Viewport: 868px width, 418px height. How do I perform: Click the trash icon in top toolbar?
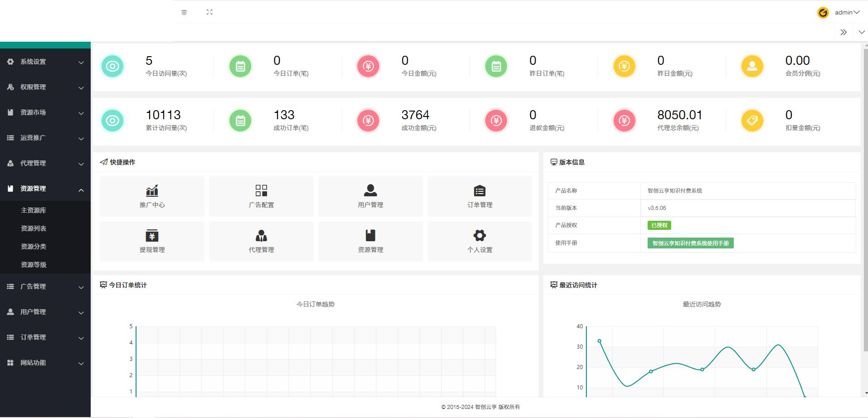pos(184,12)
